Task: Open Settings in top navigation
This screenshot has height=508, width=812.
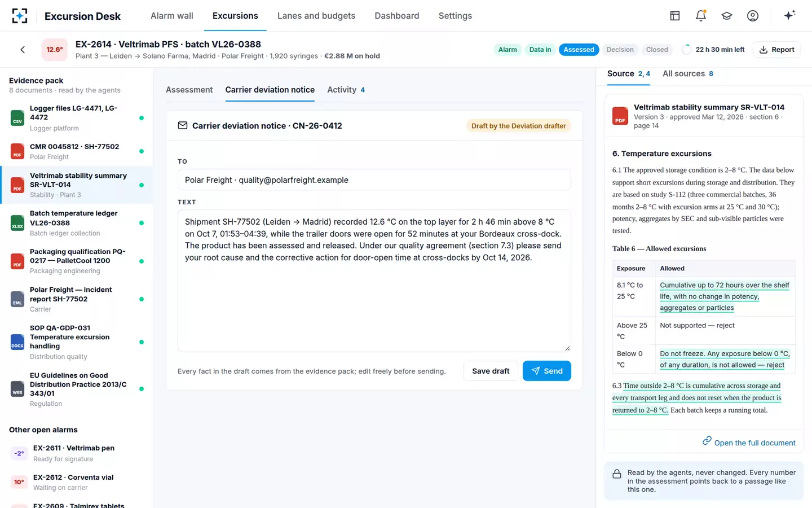Action: (x=455, y=16)
